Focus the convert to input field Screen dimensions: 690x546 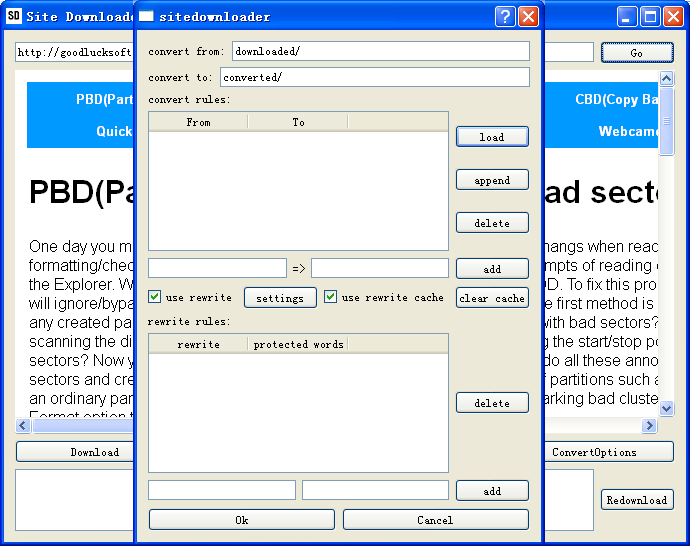click(x=375, y=77)
